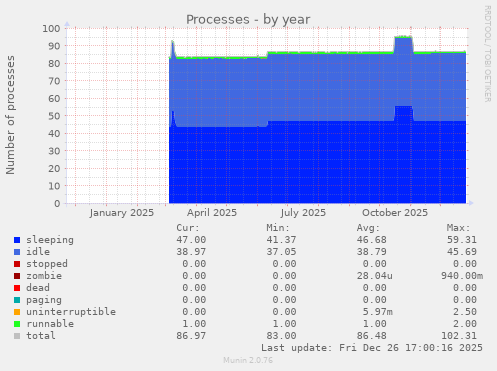The width and height of the screenshot is (497, 371).
Task: Click the 'Avg:' column header
Action: click(x=368, y=228)
